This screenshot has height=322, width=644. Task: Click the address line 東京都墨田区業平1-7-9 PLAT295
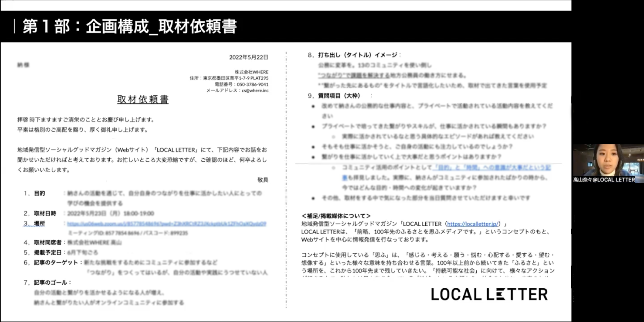click(x=236, y=78)
